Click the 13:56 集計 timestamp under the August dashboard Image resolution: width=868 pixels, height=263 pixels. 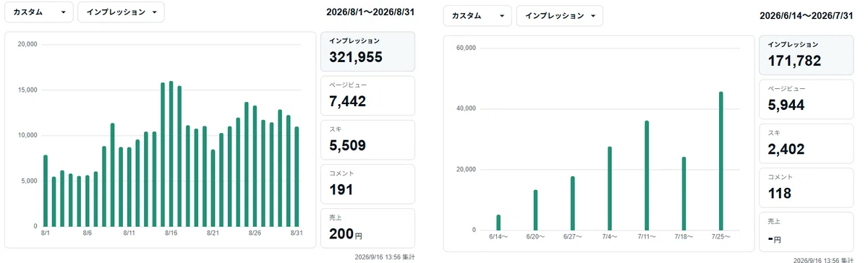[x=386, y=257]
